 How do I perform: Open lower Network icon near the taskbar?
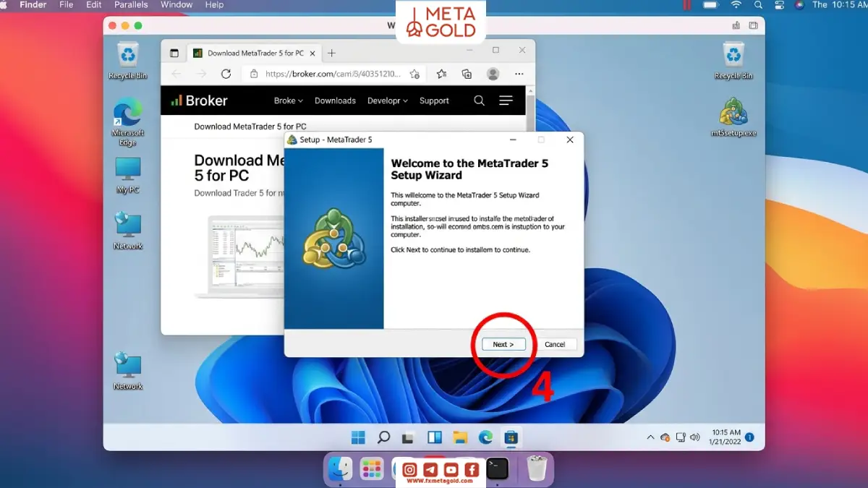tap(128, 372)
